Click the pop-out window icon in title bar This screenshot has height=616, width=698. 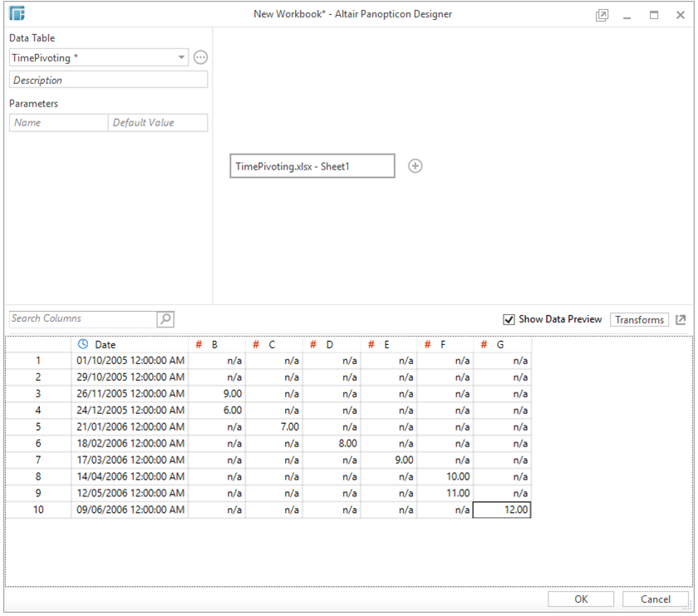click(x=602, y=15)
